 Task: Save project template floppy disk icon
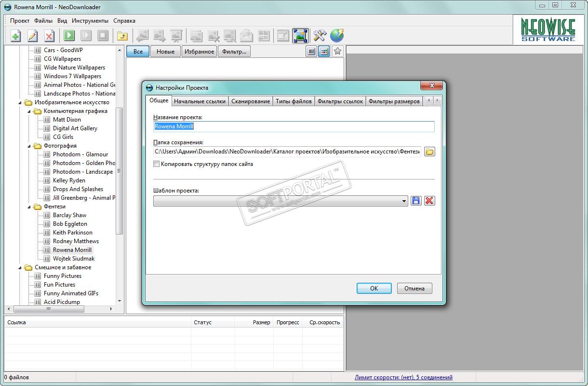(416, 201)
